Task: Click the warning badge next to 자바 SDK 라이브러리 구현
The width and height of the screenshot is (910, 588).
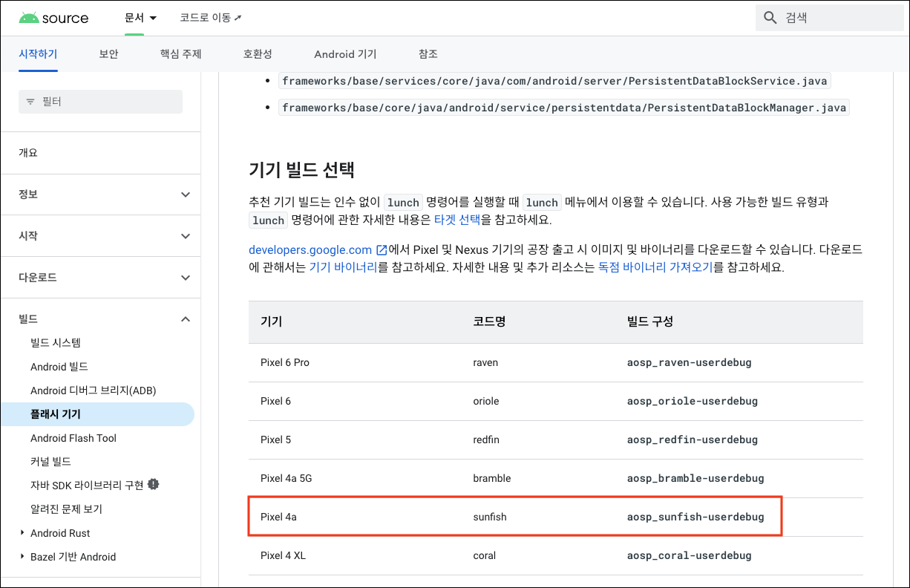Action: tap(154, 484)
